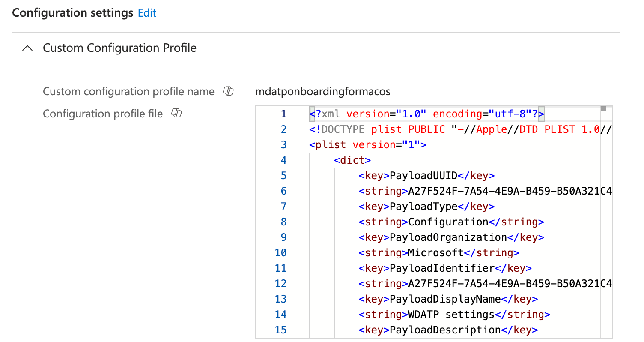644x342 pixels.
Task: Click the Configuration string value on line 8
Action: click(448, 222)
